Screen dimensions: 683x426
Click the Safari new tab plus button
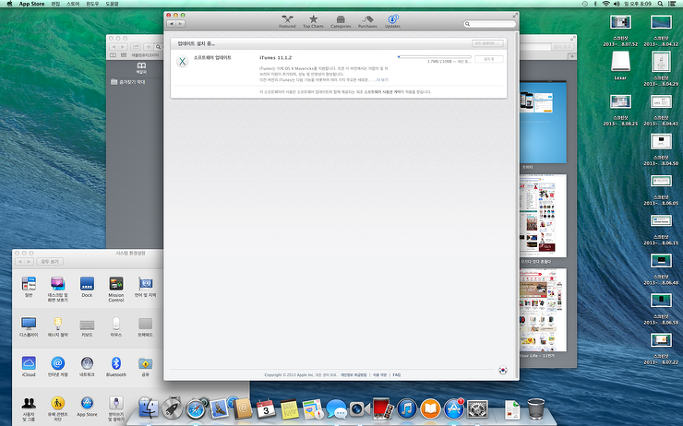(572, 56)
